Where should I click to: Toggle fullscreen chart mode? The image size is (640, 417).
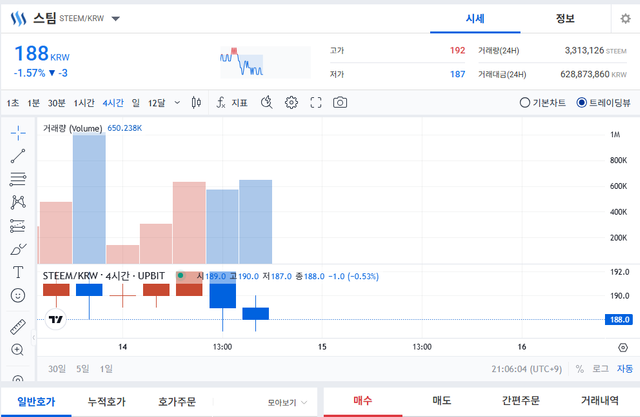(316, 102)
